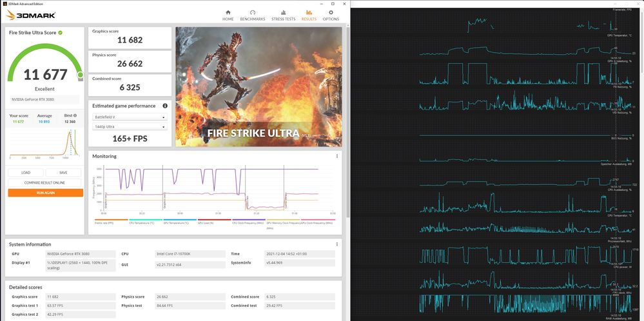Click the green validation checkmark icon
This screenshot has width=644, height=321.
[x=61, y=32]
